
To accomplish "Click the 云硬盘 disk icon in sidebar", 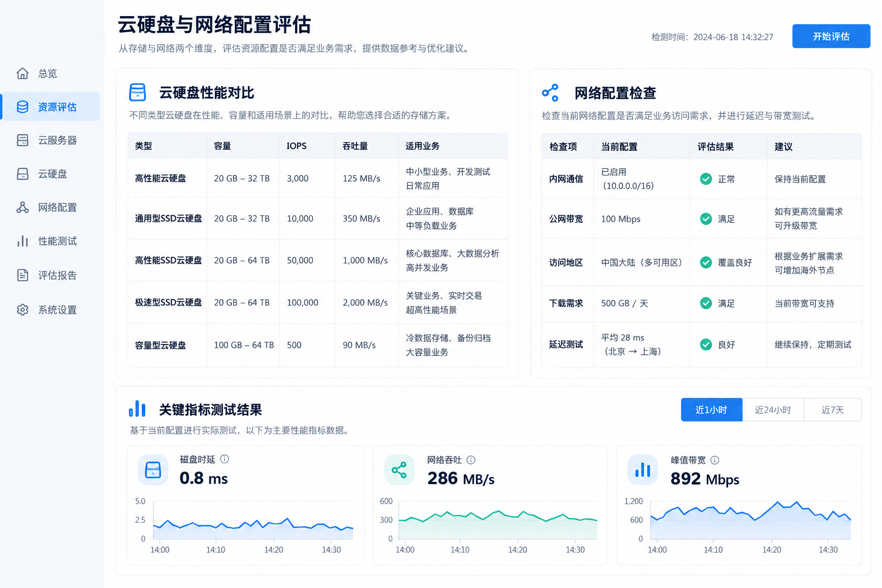I will [22, 174].
